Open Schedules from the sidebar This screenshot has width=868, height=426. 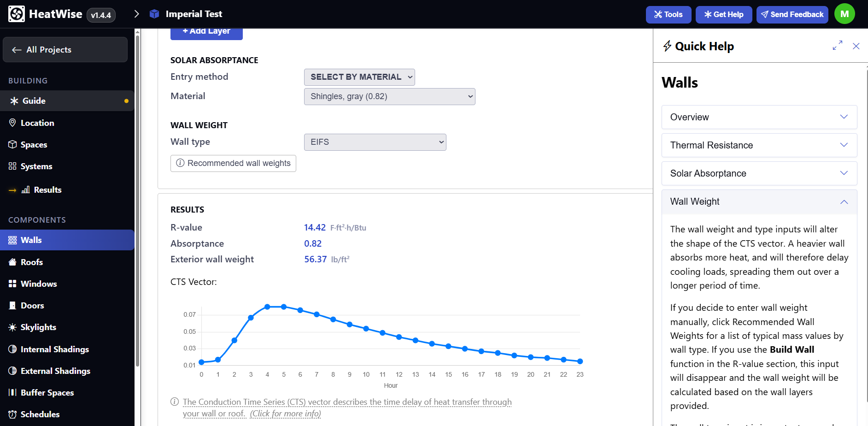tap(40, 414)
